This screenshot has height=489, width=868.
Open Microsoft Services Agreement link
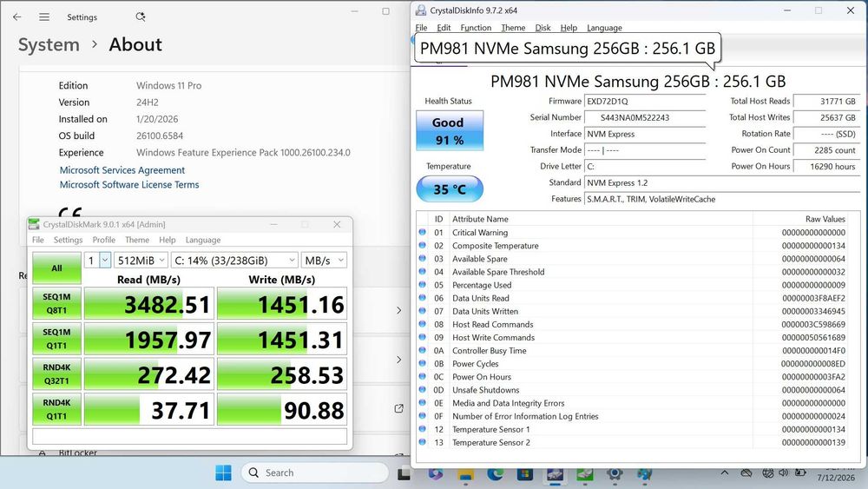pyautogui.click(x=122, y=170)
